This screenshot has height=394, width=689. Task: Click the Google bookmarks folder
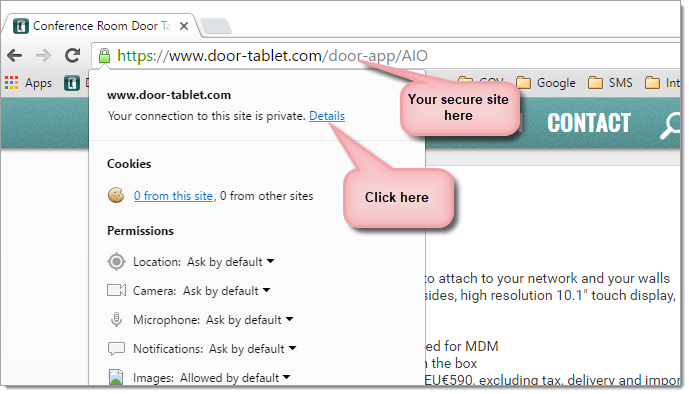(x=546, y=83)
